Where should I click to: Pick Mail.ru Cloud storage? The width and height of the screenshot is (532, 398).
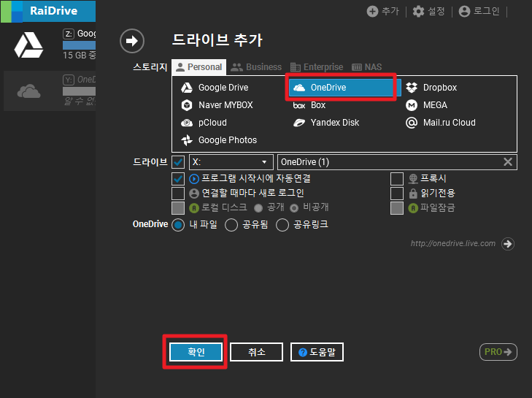click(441, 123)
